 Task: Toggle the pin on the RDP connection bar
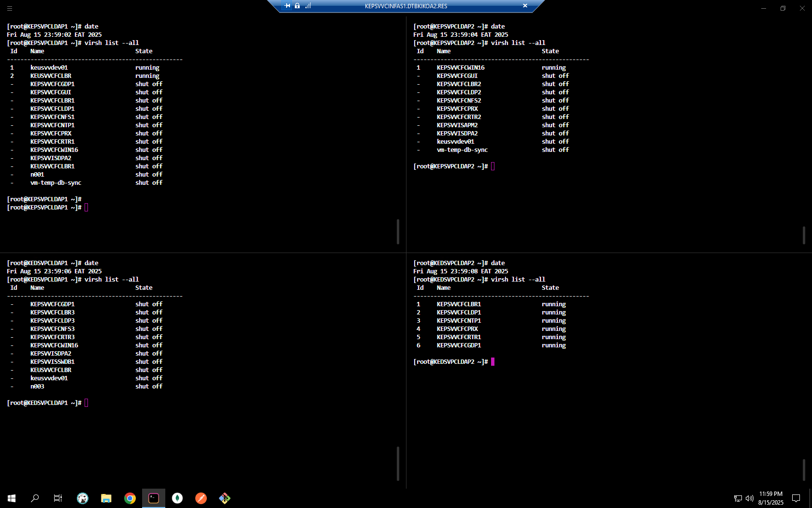tap(287, 6)
